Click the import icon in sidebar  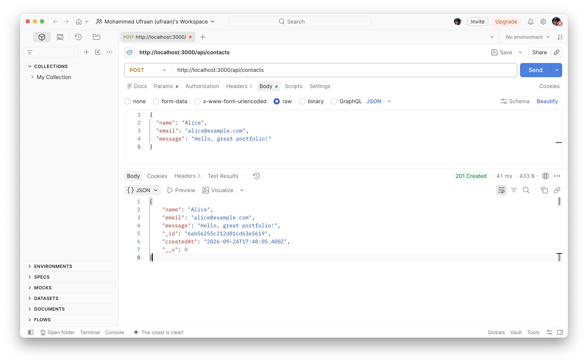(98, 52)
